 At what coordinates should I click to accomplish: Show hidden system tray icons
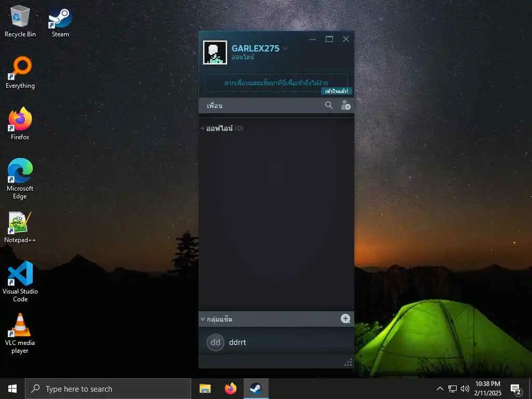[x=440, y=389]
